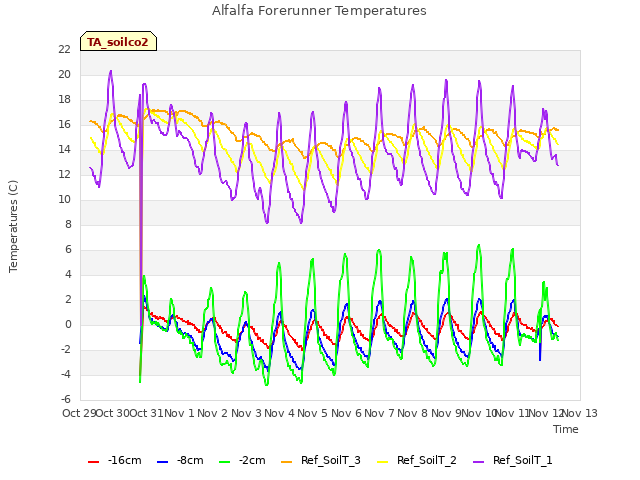
Task: Click the purple Ref_SoilT_1 legend marker
Action: click(478, 462)
